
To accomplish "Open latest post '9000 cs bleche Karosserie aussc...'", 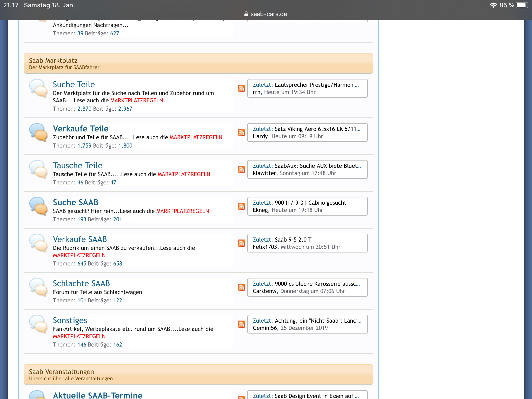I will [317, 284].
